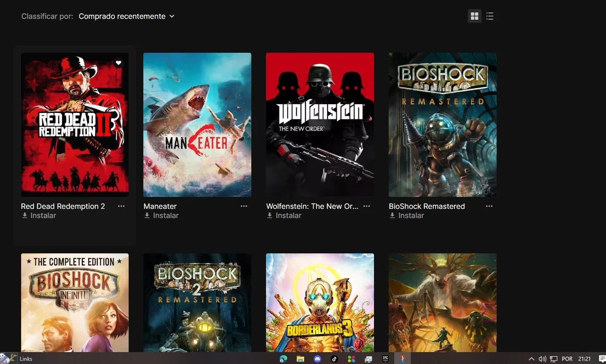Click the POR language indicator
The height and width of the screenshot is (364, 606).
click(567, 359)
